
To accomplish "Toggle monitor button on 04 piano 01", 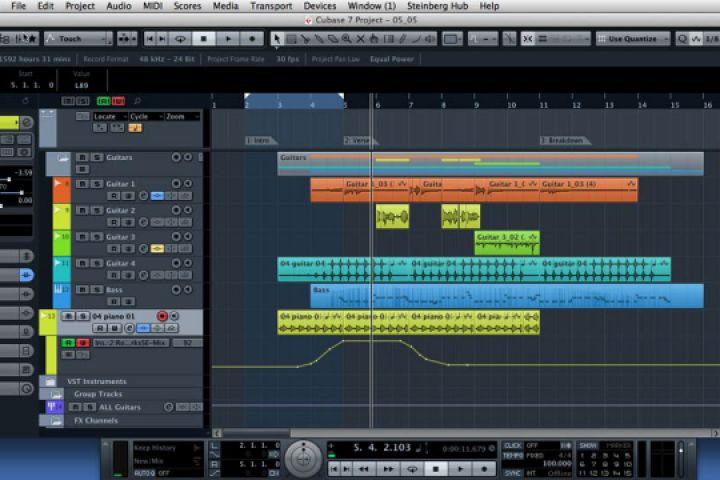I will coord(174,316).
